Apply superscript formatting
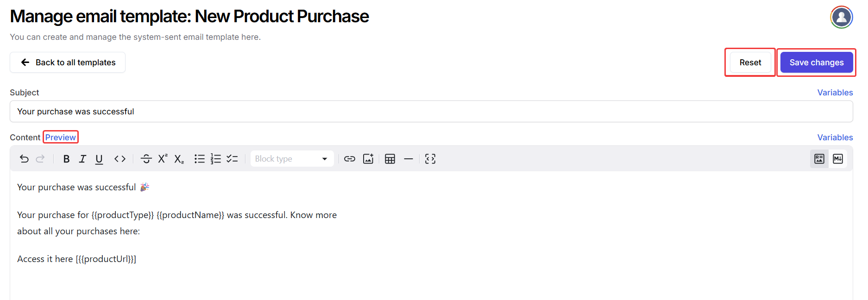The width and height of the screenshot is (868, 300). point(163,159)
